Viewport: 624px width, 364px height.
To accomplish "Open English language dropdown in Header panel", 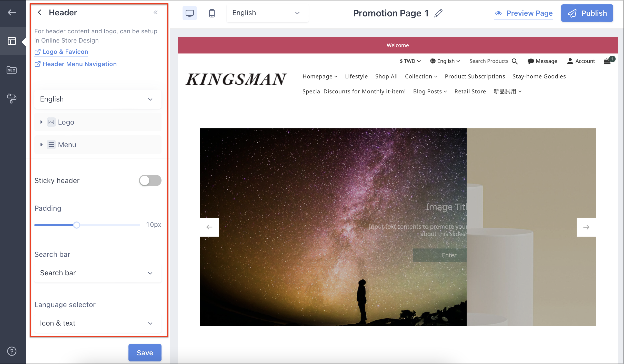I will click(98, 99).
